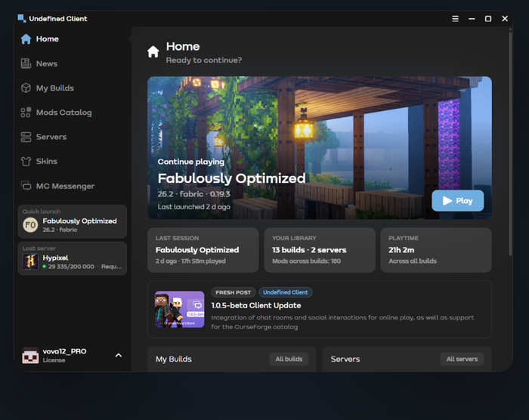Click the Undefined Client tag on post
This screenshot has width=529, height=420.
click(286, 292)
